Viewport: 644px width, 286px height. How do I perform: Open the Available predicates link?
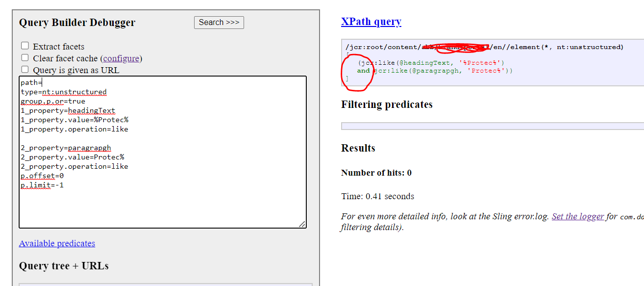(x=57, y=243)
